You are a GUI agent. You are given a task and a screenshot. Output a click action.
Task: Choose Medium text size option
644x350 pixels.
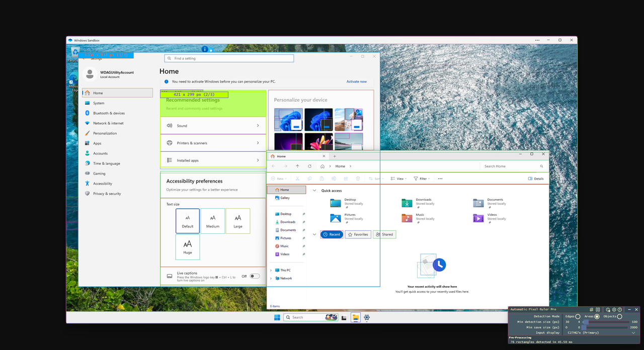pos(213,221)
